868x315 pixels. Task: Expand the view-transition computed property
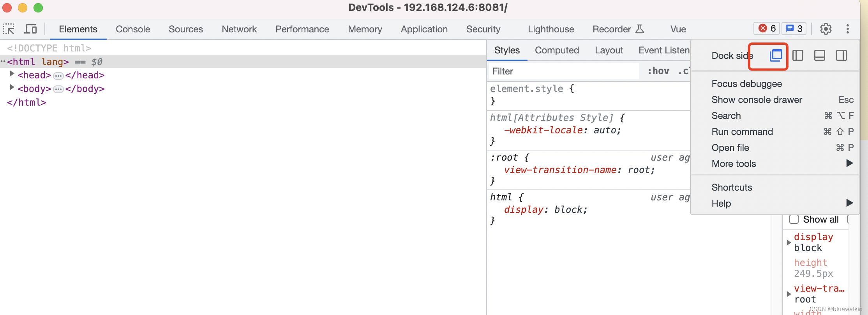click(x=789, y=294)
